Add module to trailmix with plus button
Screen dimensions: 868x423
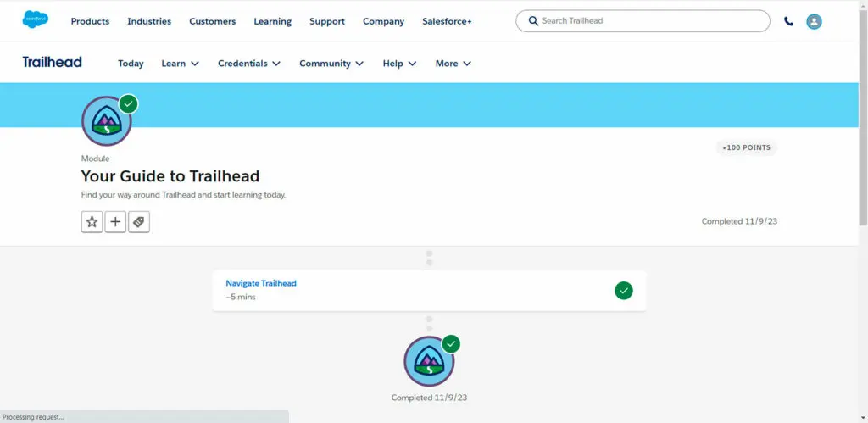[115, 222]
